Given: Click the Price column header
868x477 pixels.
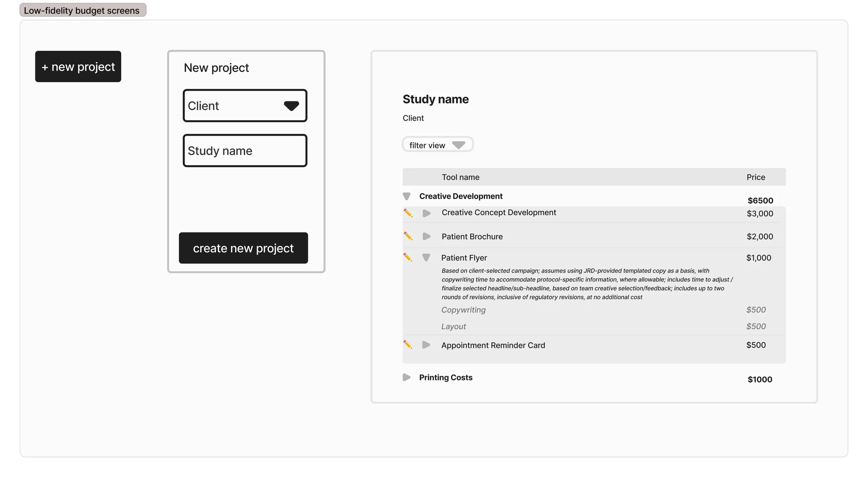Looking at the screenshot, I should 756,177.
